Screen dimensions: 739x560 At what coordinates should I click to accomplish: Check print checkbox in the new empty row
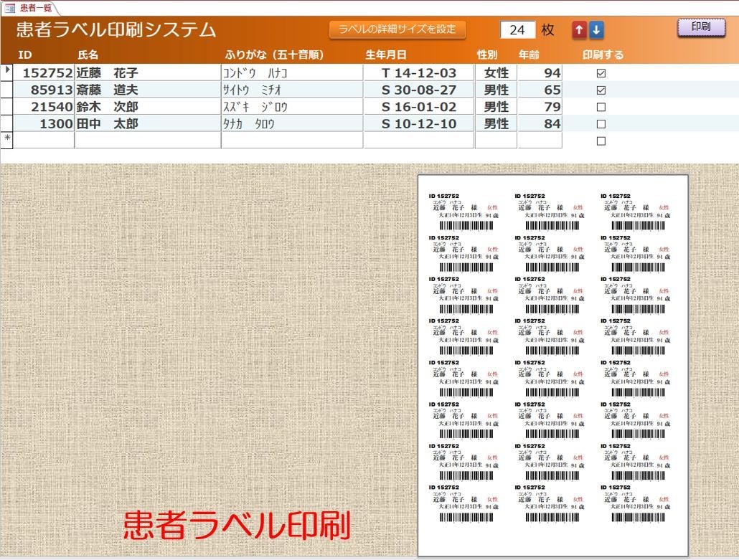tap(601, 141)
